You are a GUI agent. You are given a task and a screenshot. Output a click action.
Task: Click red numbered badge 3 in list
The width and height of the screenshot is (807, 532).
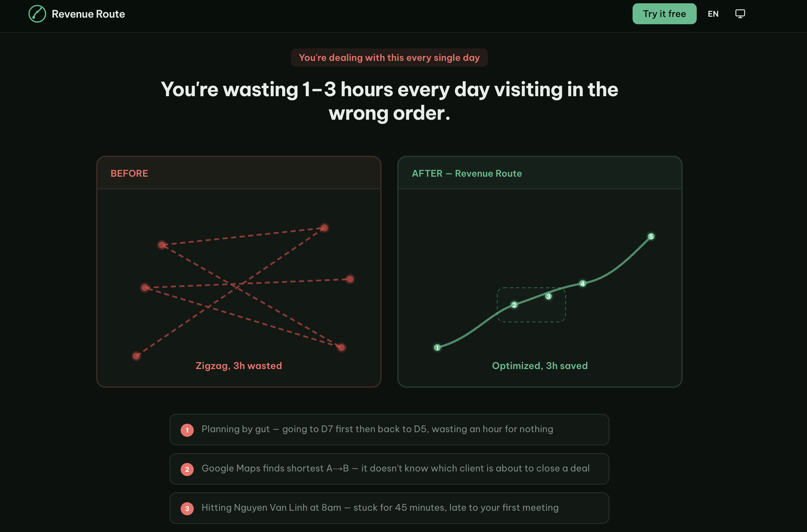pos(187,508)
